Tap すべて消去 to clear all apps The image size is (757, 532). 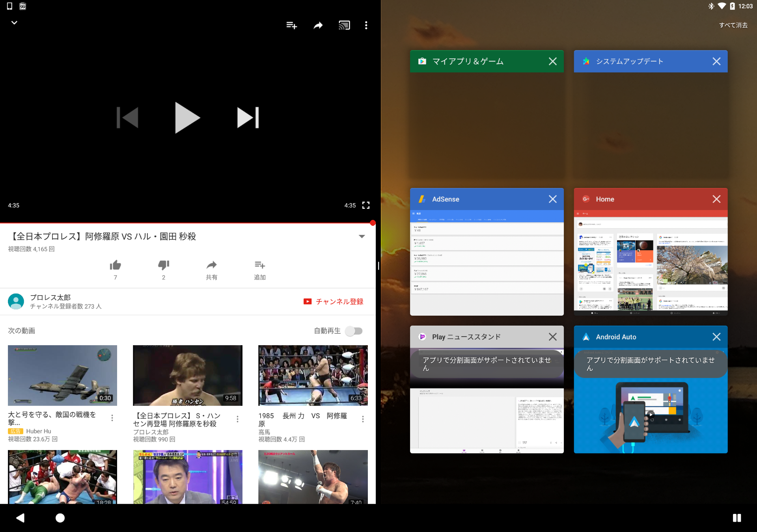click(x=733, y=25)
